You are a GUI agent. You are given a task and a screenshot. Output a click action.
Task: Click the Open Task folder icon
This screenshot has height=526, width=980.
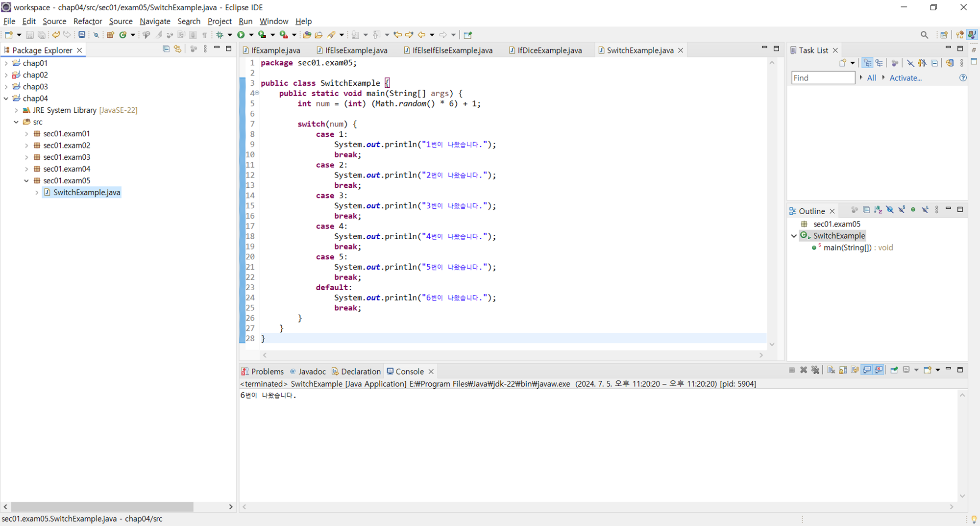(318, 35)
